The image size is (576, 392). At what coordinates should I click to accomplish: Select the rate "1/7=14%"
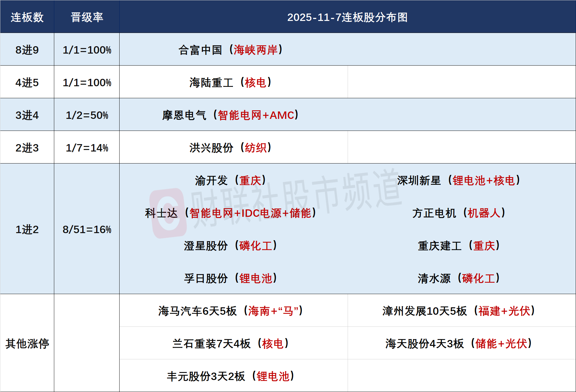(87, 148)
